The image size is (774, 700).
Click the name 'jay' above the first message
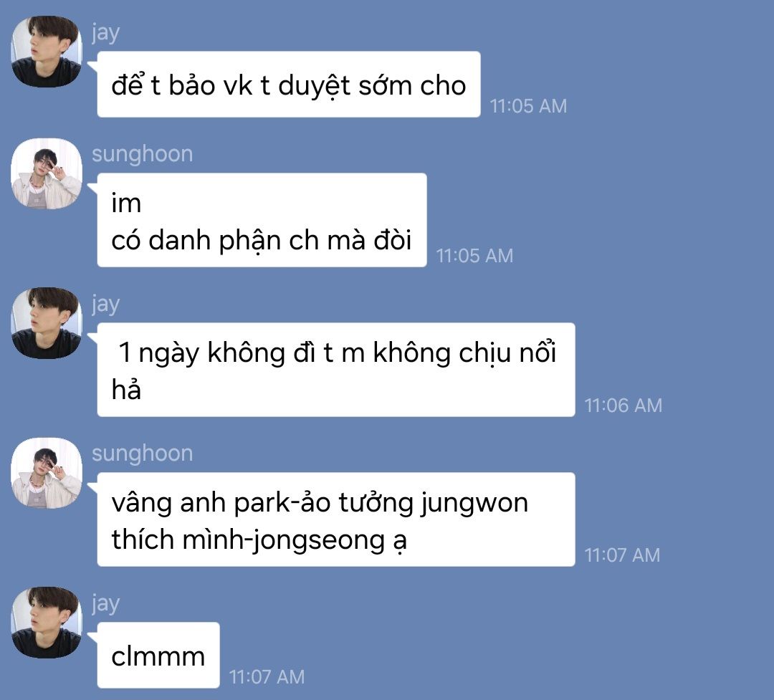(105, 34)
